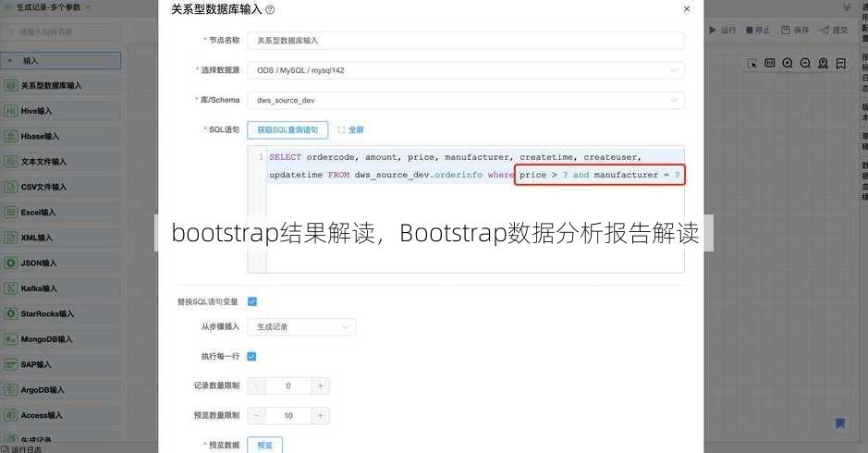Open the 从步骤插入 dropdown
The height and width of the screenshot is (453, 868).
pos(301,326)
